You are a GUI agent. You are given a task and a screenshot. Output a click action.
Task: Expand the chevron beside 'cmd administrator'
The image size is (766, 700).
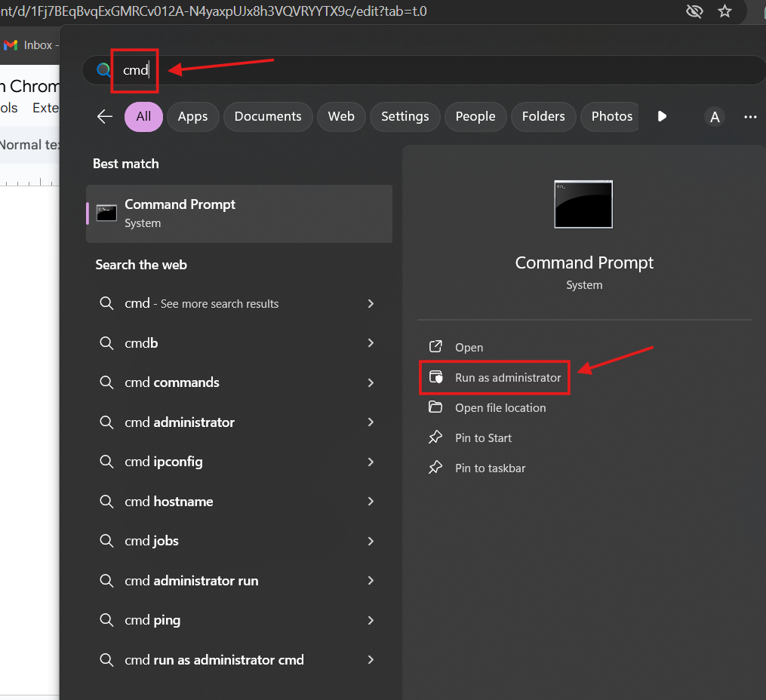[371, 422]
